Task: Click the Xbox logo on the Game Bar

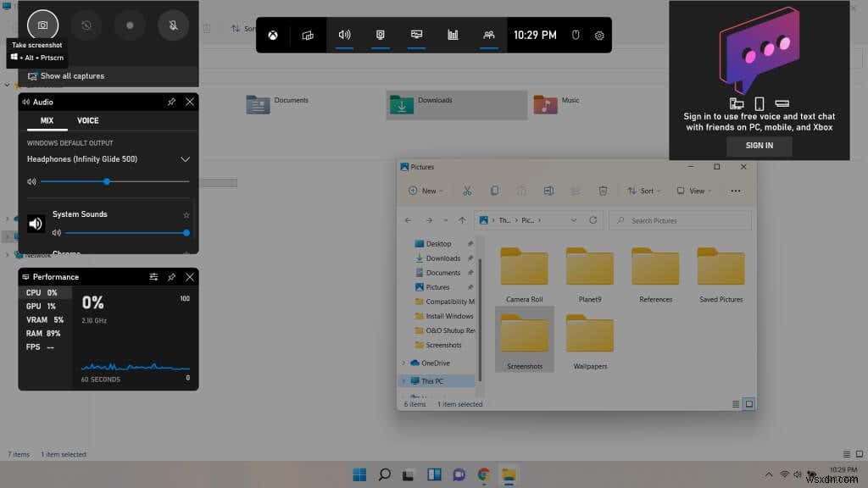Action: (x=274, y=36)
